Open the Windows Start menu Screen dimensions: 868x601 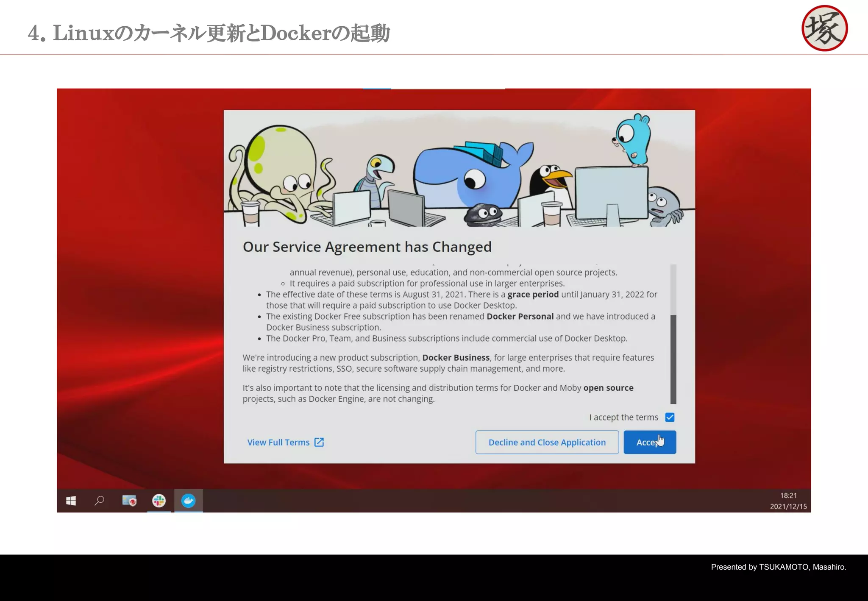click(x=71, y=501)
